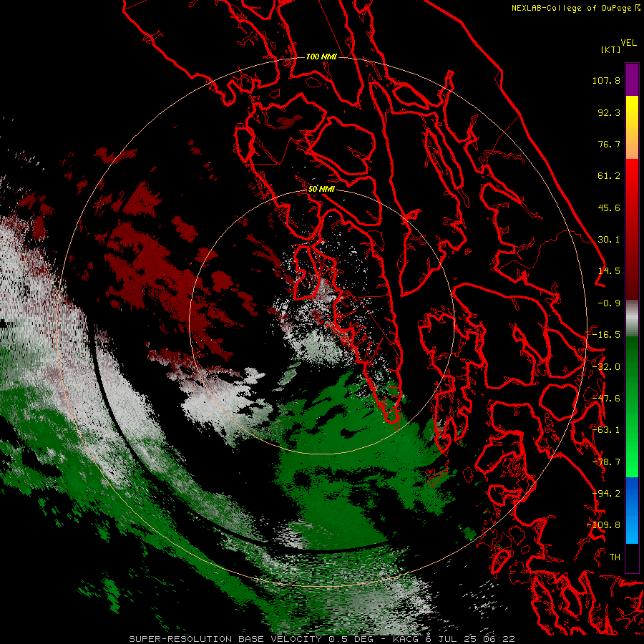
Task: Click the 100 NMI range ring label
Action: [321, 57]
